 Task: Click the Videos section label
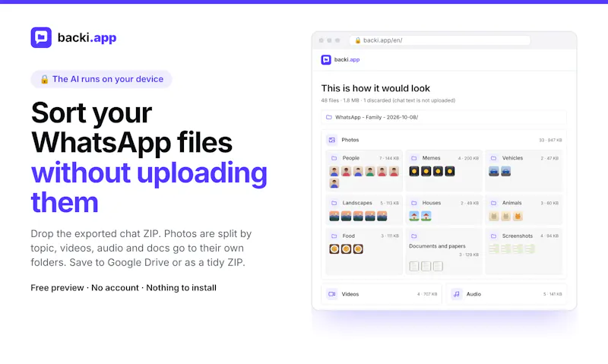pyautogui.click(x=350, y=294)
